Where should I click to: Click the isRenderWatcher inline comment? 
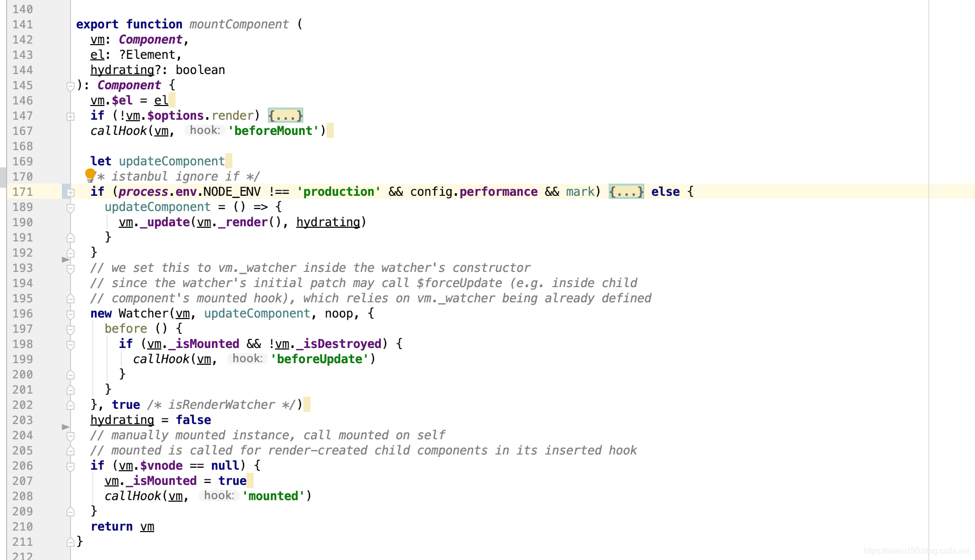(221, 405)
